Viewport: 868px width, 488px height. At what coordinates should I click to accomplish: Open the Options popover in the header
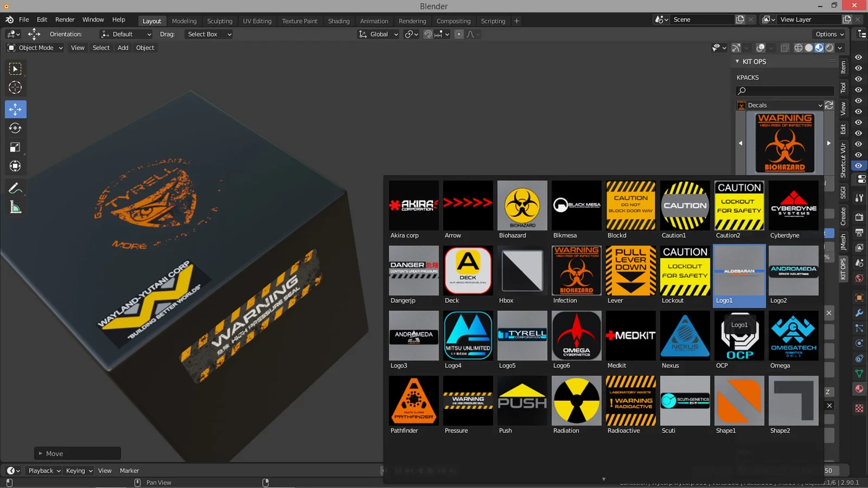[828, 34]
